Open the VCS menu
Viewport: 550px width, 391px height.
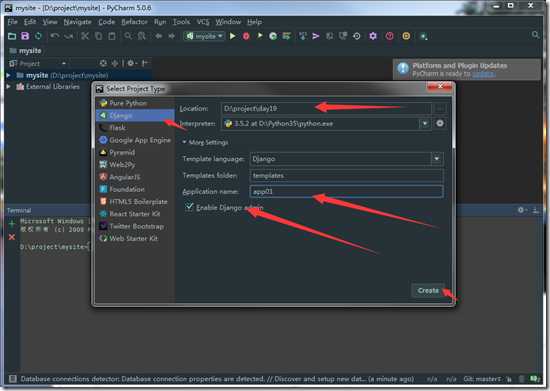[203, 22]
